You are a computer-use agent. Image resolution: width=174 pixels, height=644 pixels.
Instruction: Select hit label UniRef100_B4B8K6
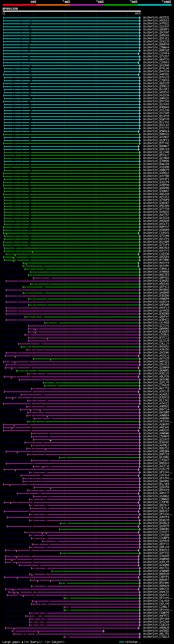pos(156,107)
